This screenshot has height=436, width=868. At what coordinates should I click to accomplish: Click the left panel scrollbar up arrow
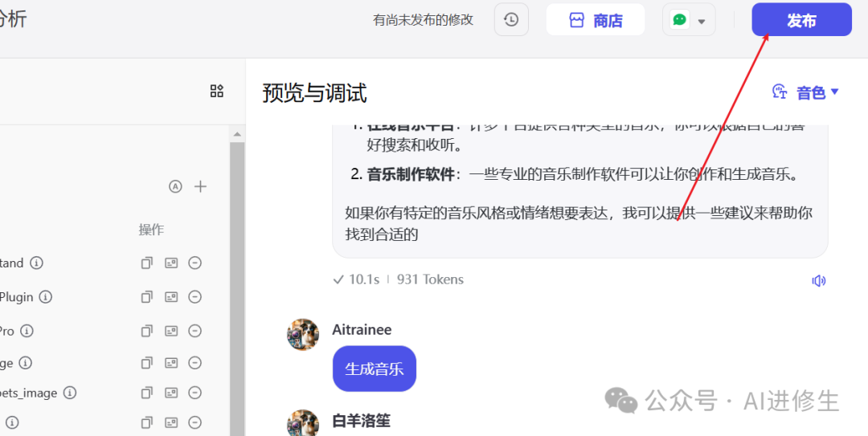237,134
